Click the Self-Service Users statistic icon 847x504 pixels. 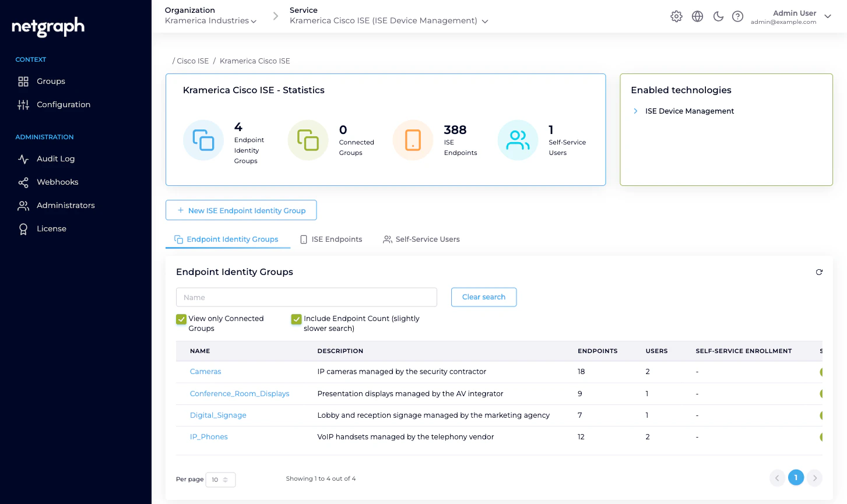point(518,140)
